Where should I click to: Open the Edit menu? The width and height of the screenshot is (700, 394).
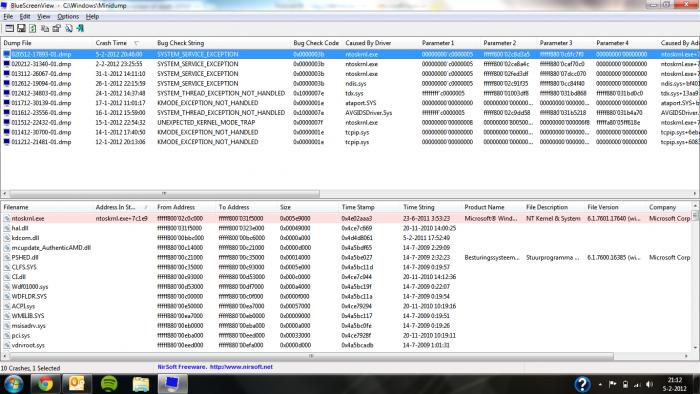click(x=25, y=17)
